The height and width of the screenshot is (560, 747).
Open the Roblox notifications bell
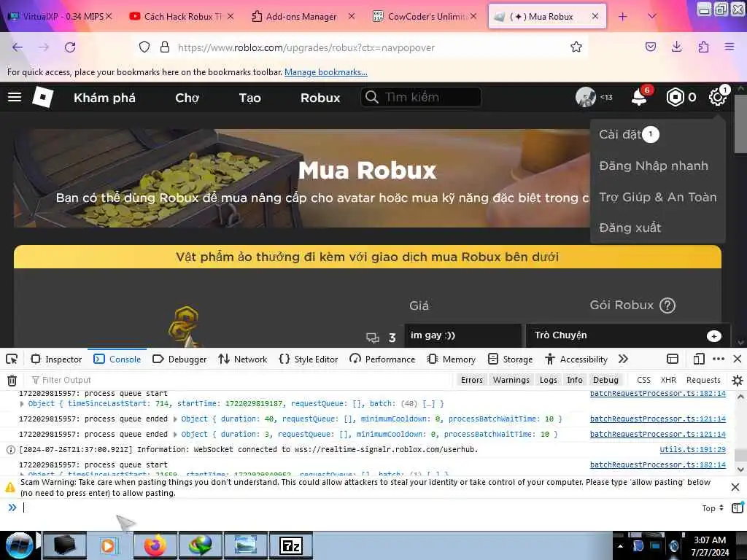(x=639, y=97)
